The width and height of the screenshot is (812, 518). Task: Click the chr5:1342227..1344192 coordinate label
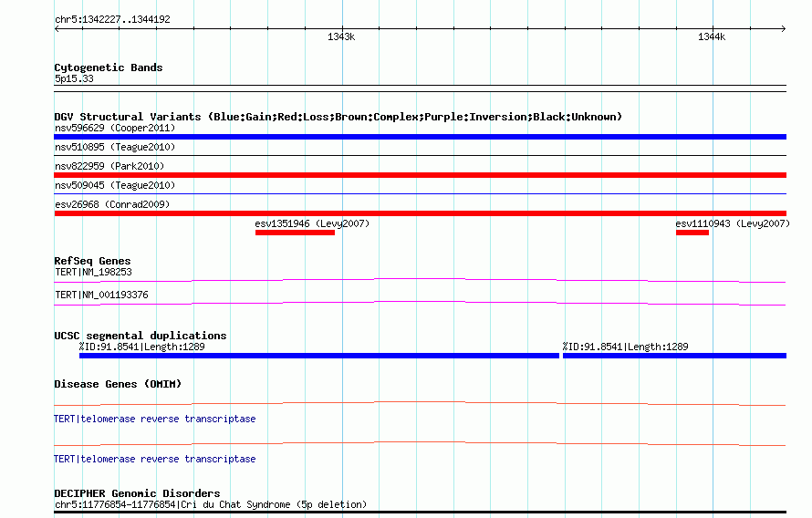coord(112,19)
